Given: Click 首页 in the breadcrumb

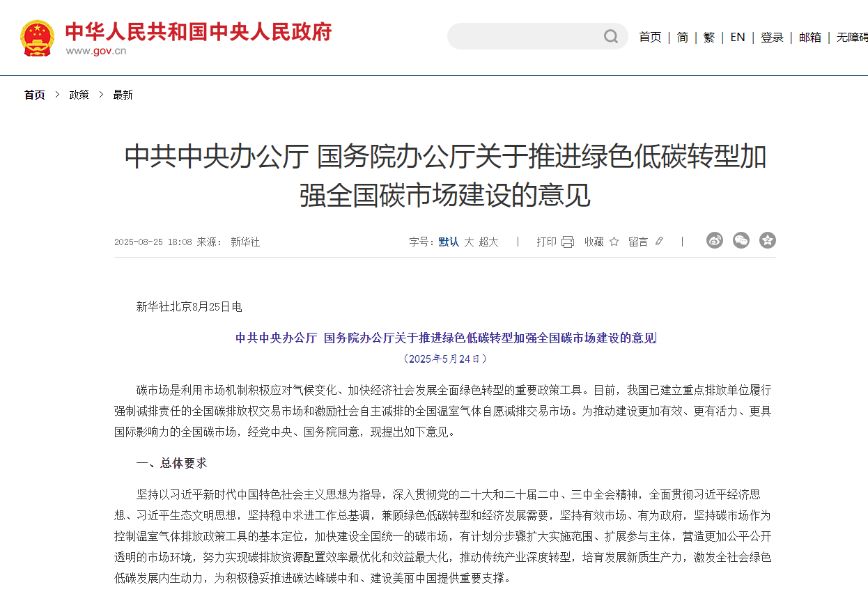Looking at the screenshot, I should pyautogui.click(x=34, y=95).
